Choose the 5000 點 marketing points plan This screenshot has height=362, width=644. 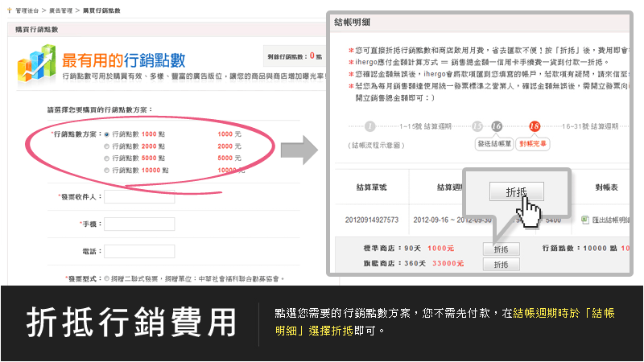click(x=106, y=158)
